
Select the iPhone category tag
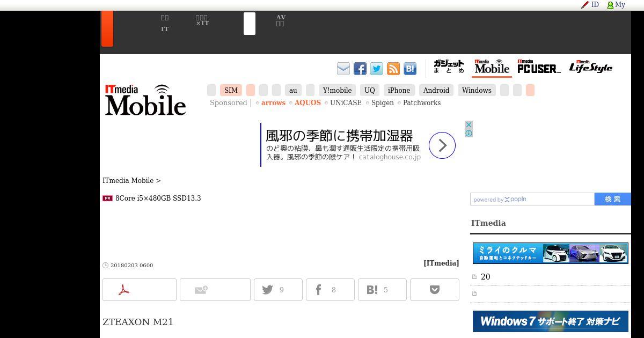[x=399, y=90]
